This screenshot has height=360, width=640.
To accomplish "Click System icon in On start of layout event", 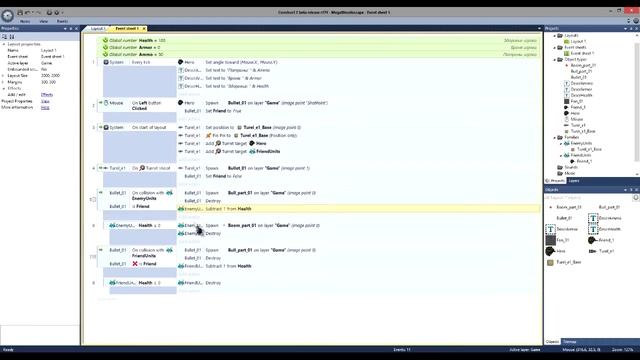I will pos(106,127).
